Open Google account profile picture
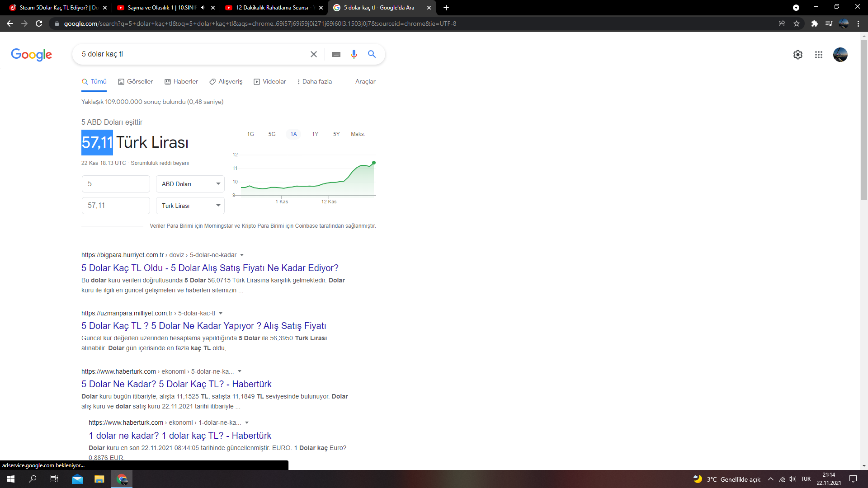 [x=840, y=55]
